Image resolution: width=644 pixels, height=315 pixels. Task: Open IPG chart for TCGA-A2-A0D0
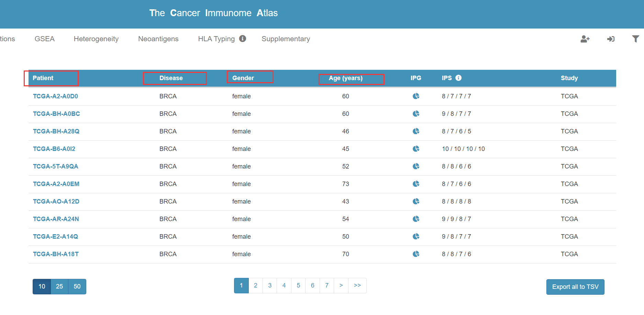pyautogui.click(x=416, y=96)
